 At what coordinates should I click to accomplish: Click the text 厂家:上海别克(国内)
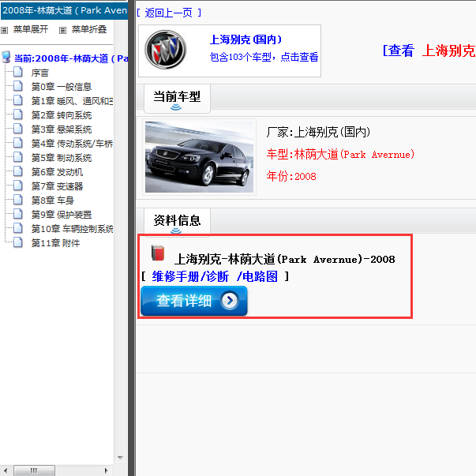click(318, 132)
